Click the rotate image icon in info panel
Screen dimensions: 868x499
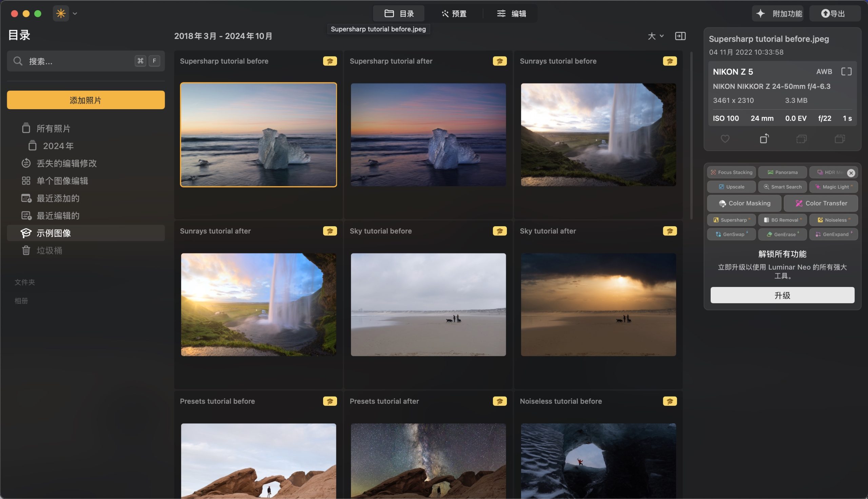coord(764,138)
